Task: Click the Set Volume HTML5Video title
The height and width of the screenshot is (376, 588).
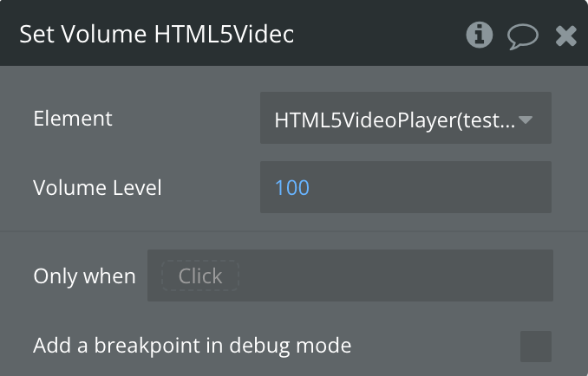Action: [157, 34]
